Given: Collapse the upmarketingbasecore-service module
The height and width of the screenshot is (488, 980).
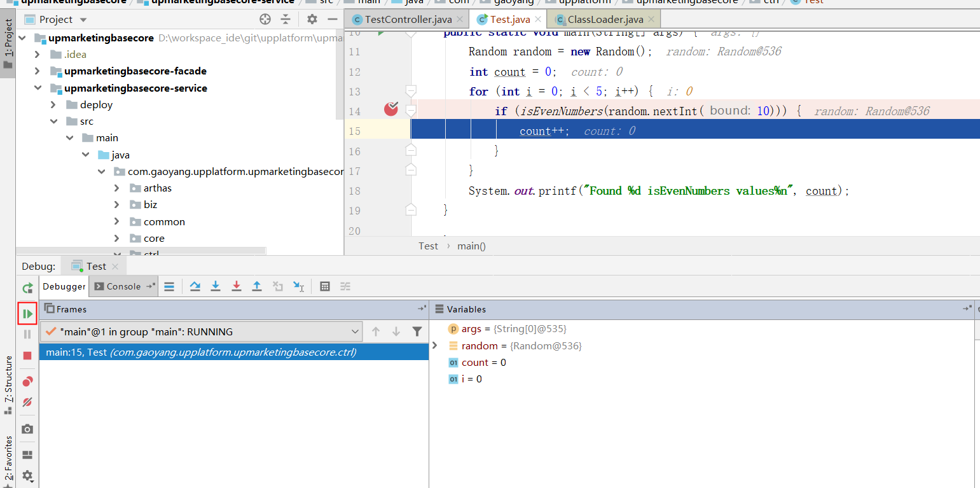Looking at the screenshot, I should point(38,88).
